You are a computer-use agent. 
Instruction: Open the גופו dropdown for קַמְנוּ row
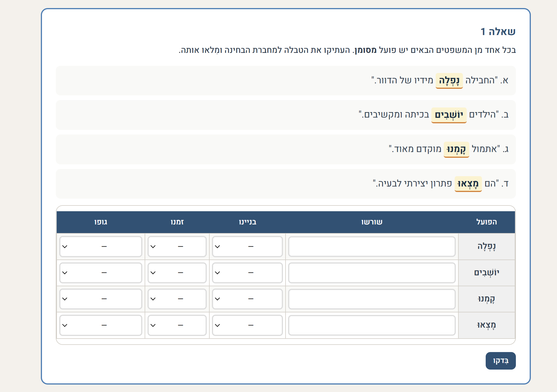(x=101, y=299)
